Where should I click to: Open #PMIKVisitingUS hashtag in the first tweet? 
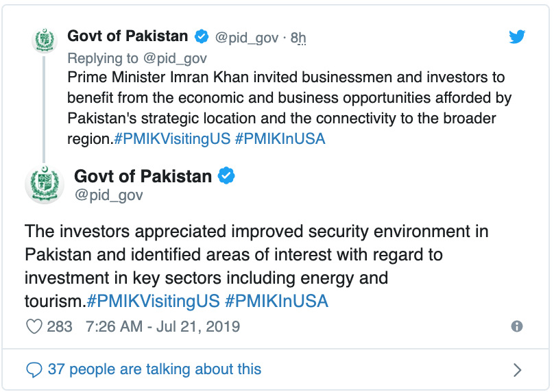tap(172, 139)
